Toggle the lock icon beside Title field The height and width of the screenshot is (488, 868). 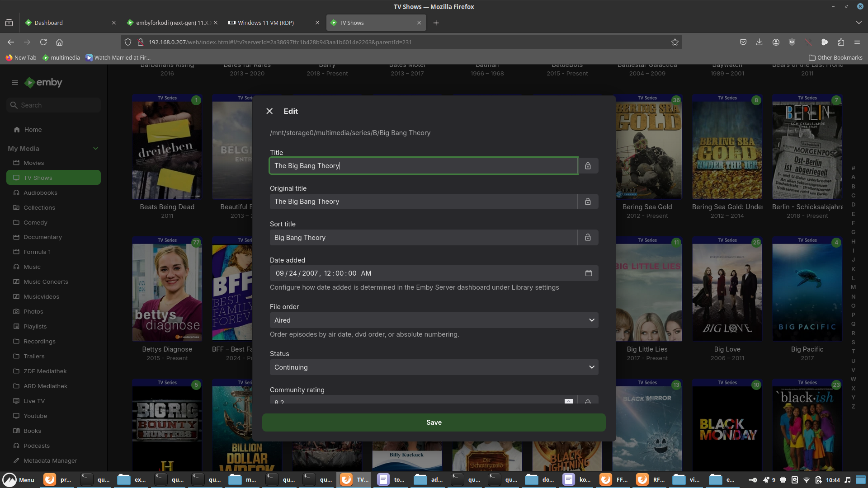(x=588, y=166)
